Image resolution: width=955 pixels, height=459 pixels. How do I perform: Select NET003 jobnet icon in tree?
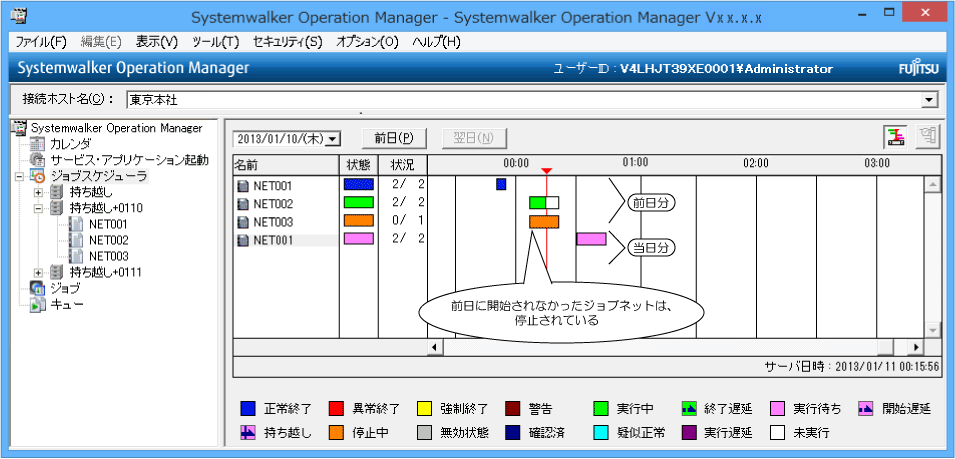coord(76,256)
